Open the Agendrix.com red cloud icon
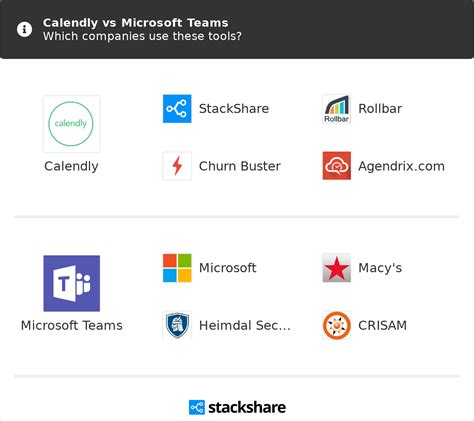474x421 pixels. click(336, 166)
